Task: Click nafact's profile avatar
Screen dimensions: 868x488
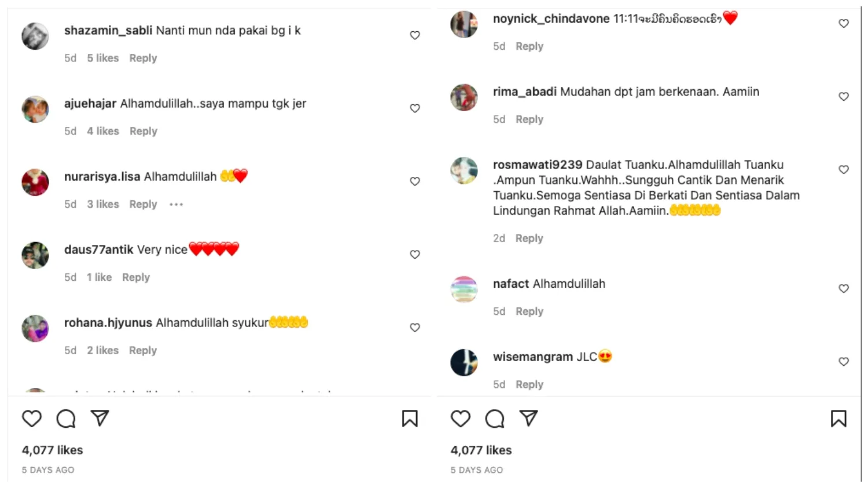Action: 464,289
